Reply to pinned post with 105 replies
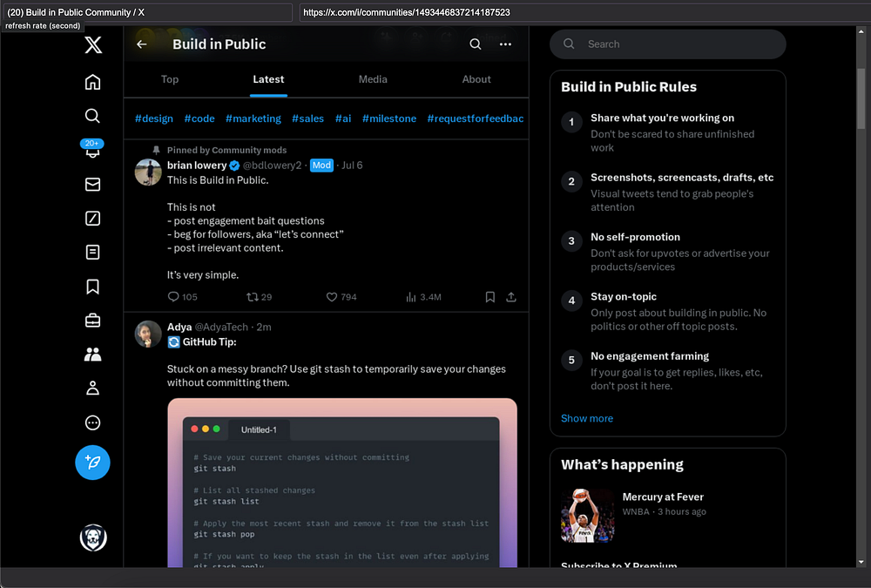This screenshot has width=871, height=588. (x=183, y=297)
